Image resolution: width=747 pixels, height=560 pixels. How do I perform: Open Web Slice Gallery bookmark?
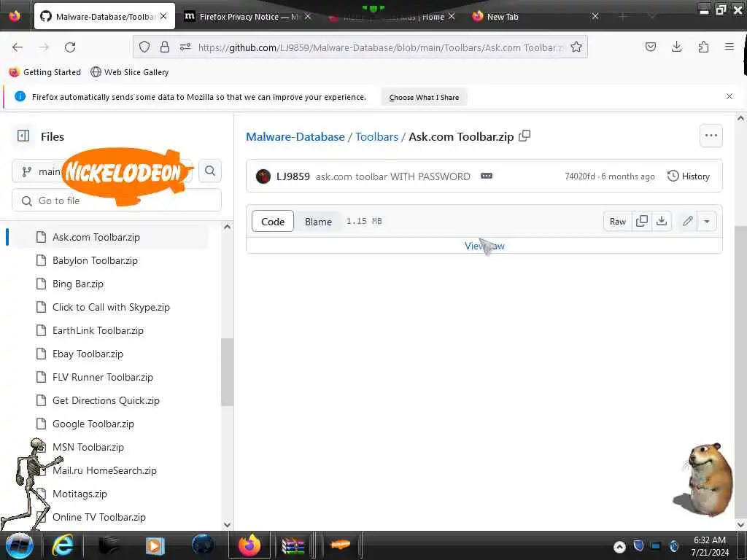coord(130,72)
